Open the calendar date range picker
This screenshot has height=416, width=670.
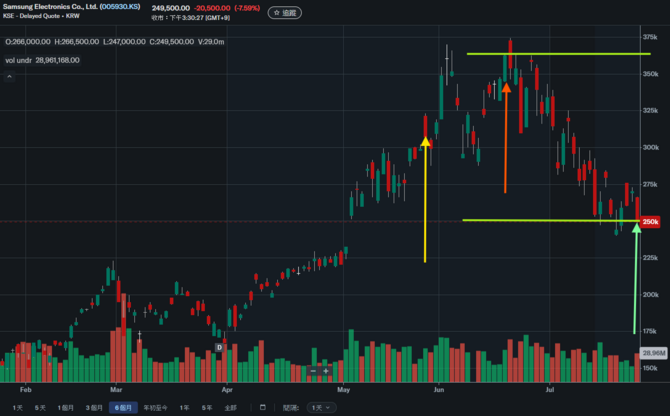(x=263, y=407)
